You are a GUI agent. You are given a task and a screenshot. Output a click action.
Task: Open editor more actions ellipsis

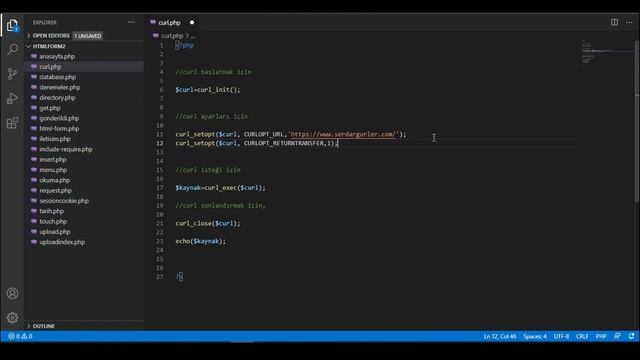pos(629,22)
